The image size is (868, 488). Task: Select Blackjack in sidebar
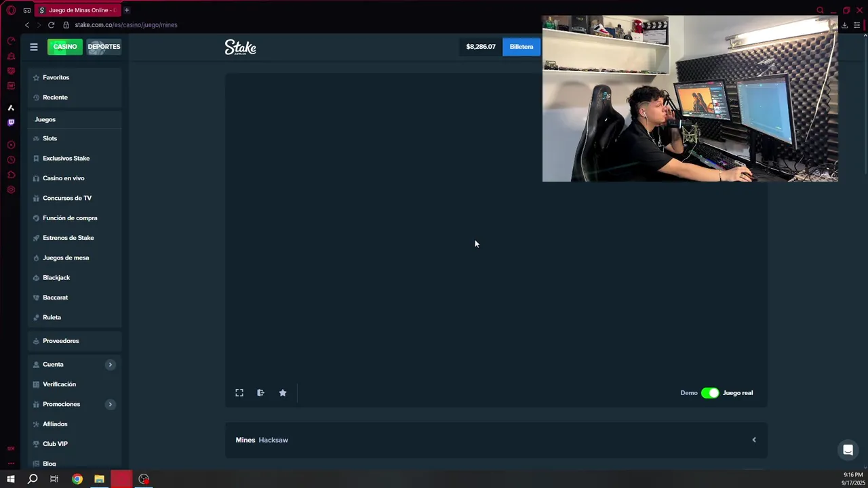75,278
